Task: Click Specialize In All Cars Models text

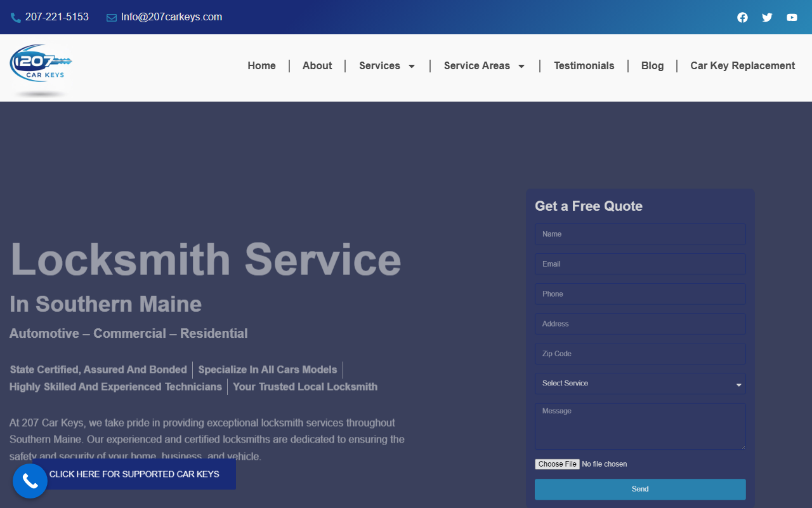Action: coord(268,370)
